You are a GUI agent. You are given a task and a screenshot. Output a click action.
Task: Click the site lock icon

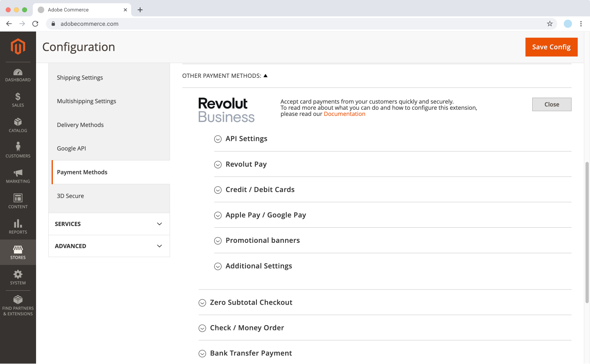53,24
